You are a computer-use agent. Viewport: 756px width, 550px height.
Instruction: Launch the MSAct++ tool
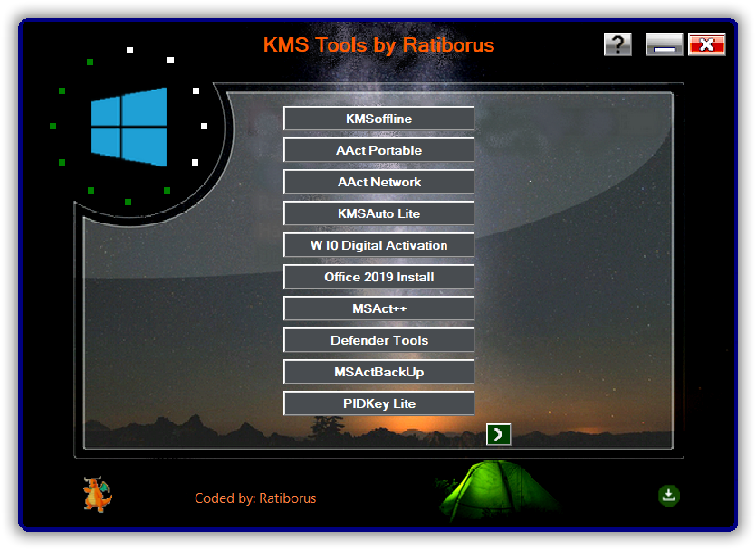(378, 308)
